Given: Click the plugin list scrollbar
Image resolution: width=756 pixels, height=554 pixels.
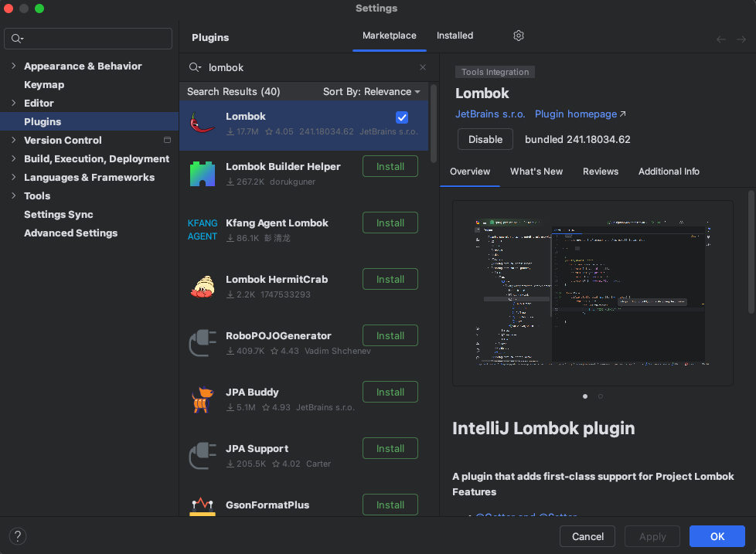Looking at the screenshot, I should click(434, 124).
